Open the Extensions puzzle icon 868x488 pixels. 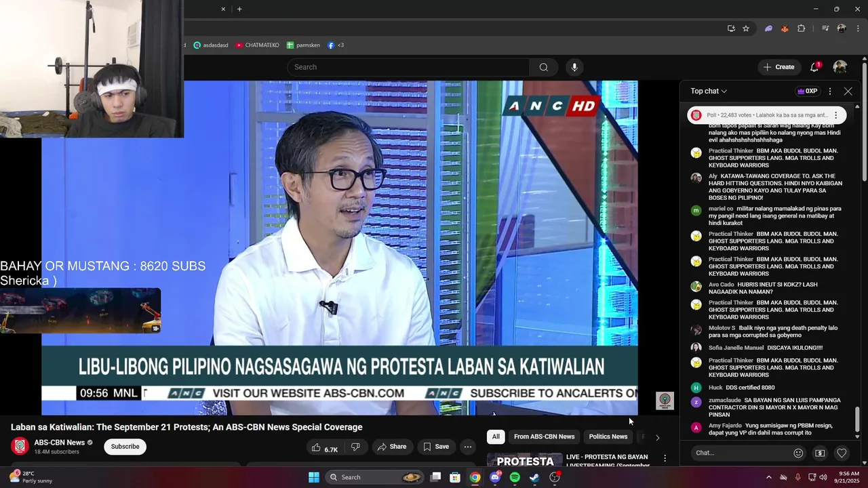click(x=802, y=28)
